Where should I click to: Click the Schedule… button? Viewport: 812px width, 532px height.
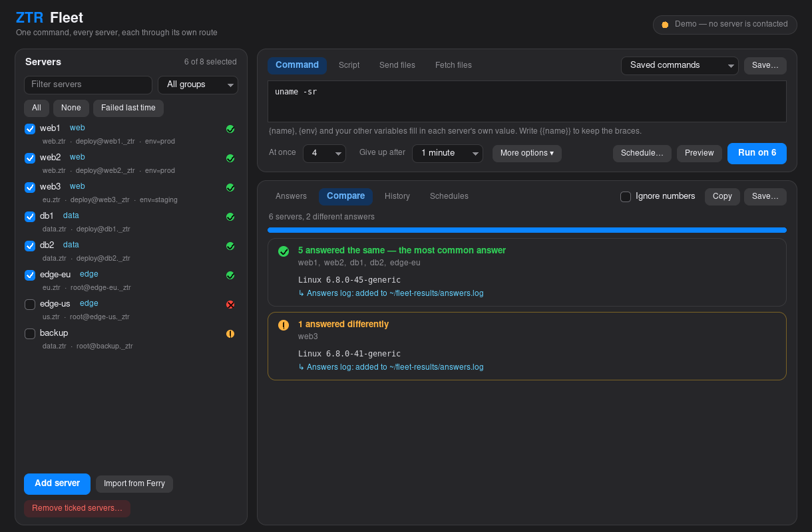pyautogui.click(x=642, y=154)
